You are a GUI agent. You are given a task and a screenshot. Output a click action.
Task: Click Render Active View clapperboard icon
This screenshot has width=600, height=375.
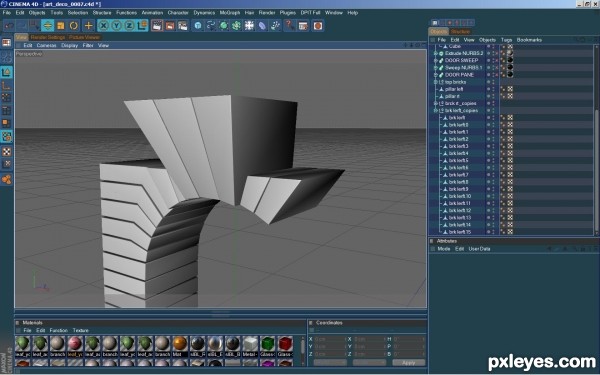[157, 26]
